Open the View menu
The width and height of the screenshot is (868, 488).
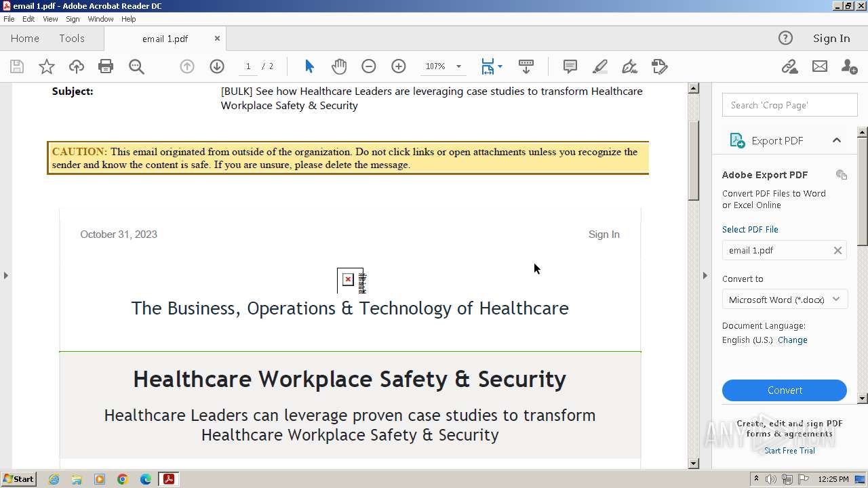click(x=50, y=19)
